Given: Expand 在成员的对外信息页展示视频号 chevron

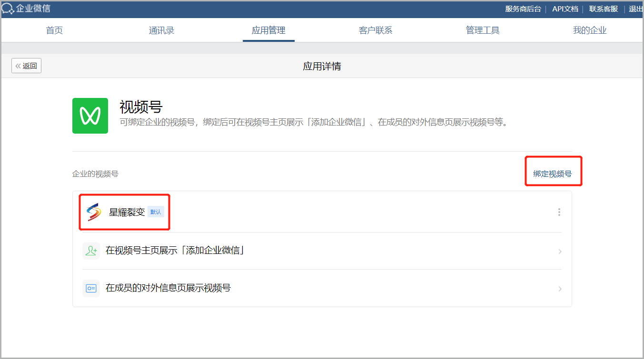Looking at the screenshot, I should (560, 289).
